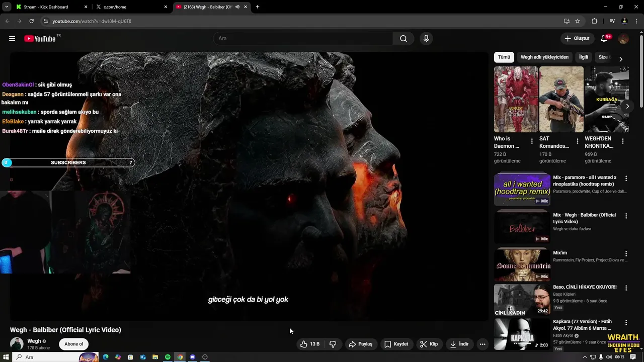644x362 pixels.
Task: Open taskbar volume speaker icon
Action: click(x=609, y=357)
